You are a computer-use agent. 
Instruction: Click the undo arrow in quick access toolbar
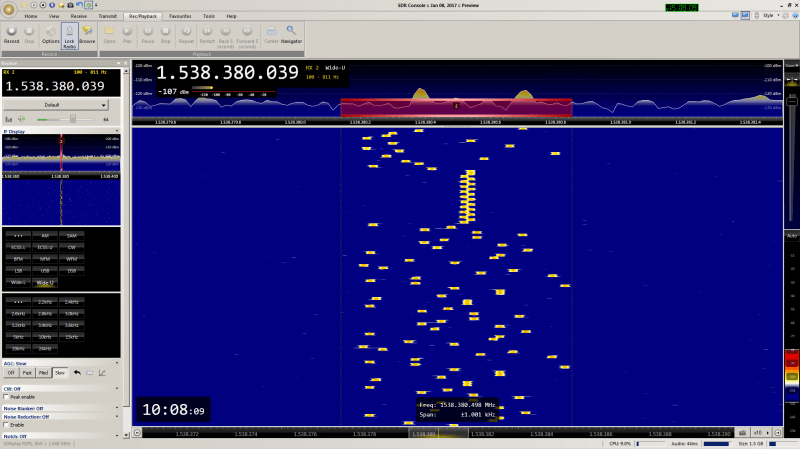(x=79, y=5)
